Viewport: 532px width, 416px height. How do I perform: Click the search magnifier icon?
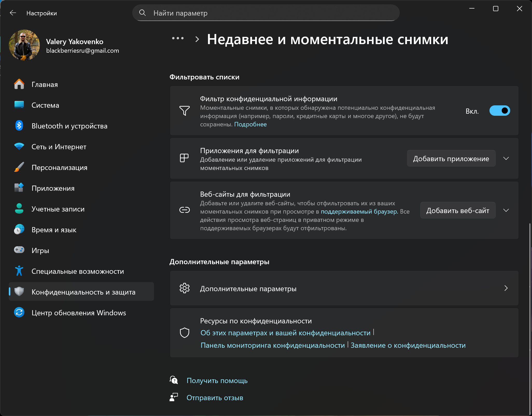point(142,13)
